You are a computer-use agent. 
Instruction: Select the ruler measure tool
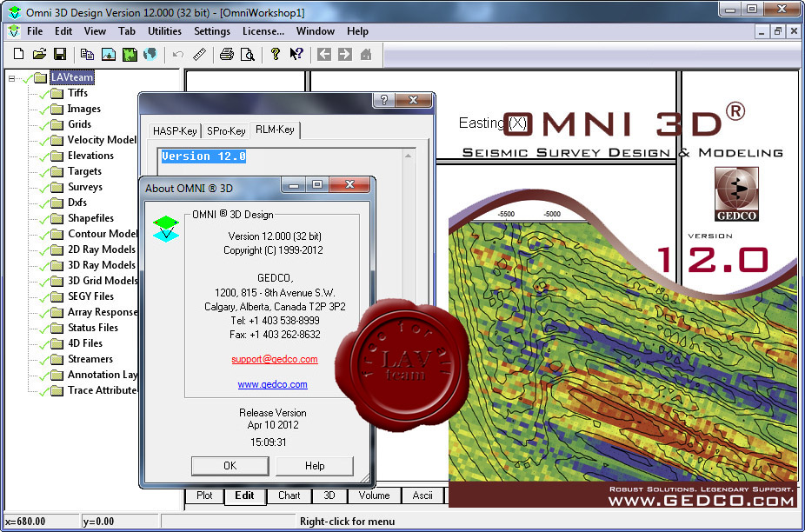click(x=199, y=54)
